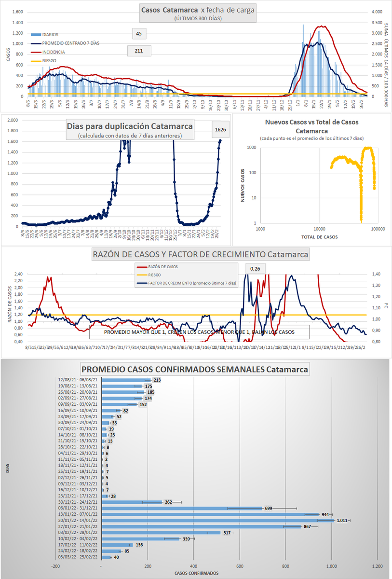The height and width of the screenshot is (579, 392).
Task: Click the 'CASOS CONFIRMADOS' axis title
Action: pyautogui.click(x=197, y=573)
